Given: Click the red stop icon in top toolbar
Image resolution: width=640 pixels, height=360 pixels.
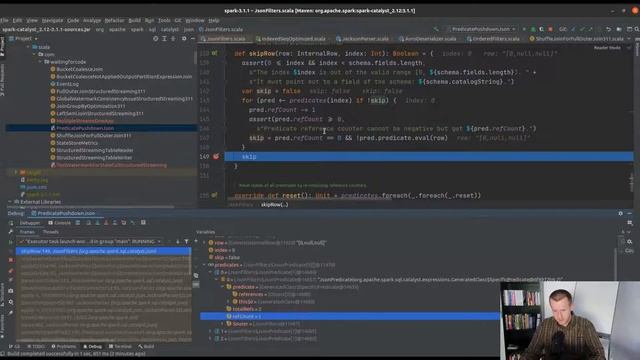Looking at the screenshot, I should pos(550,29).
